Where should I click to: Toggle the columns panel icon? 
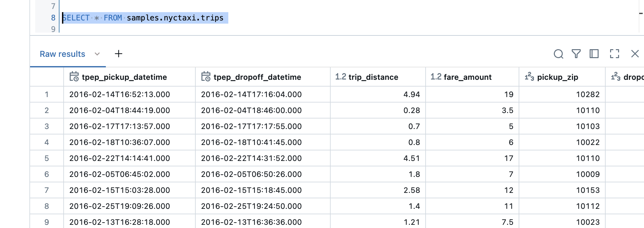[594, 54]
